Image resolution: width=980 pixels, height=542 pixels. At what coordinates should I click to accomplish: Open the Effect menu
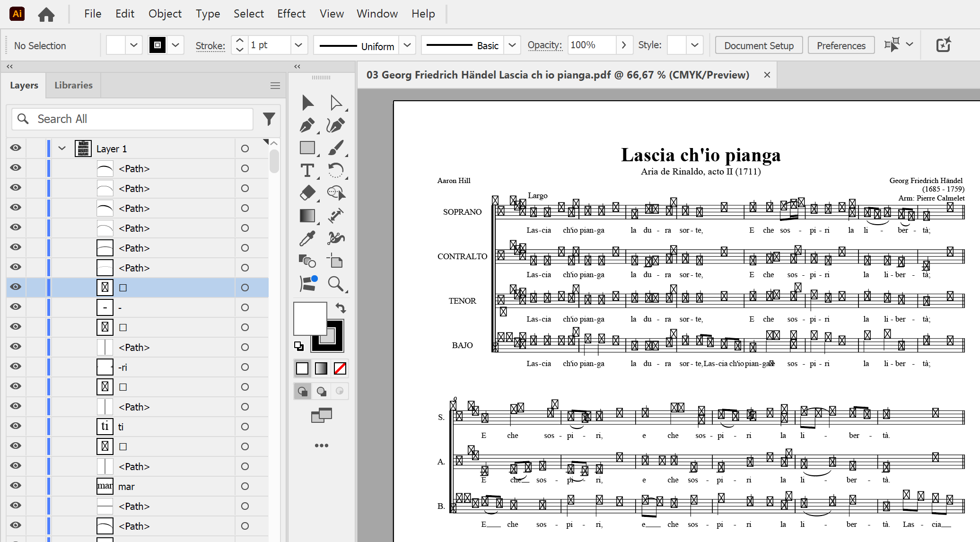(x=291, y=14)
